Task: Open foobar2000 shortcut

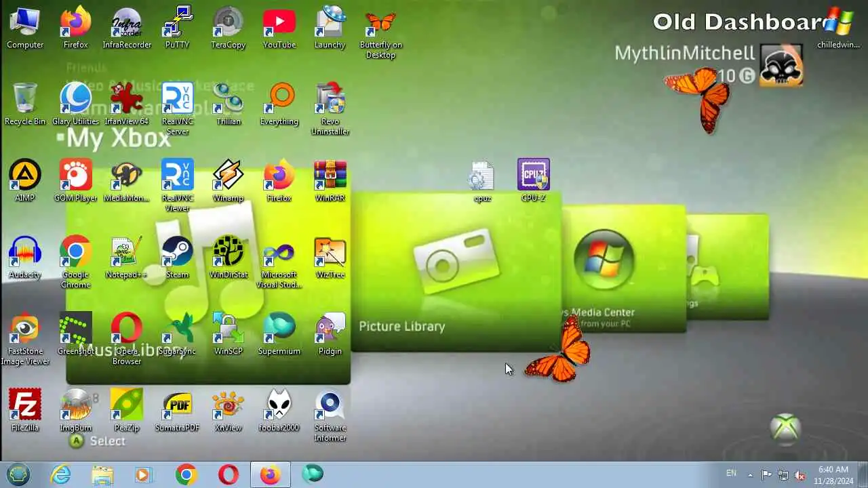Action: pyautogui.click(x=279, y=411)
